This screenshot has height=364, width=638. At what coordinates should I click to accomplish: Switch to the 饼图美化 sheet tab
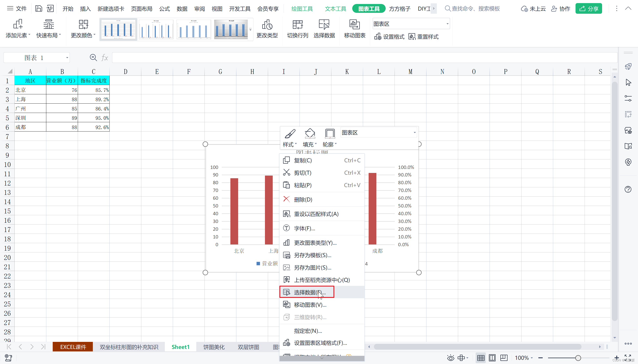point(214,347)
